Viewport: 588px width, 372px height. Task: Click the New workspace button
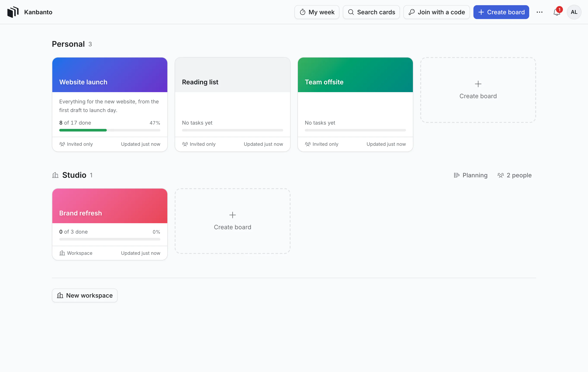tap(85, 295)
